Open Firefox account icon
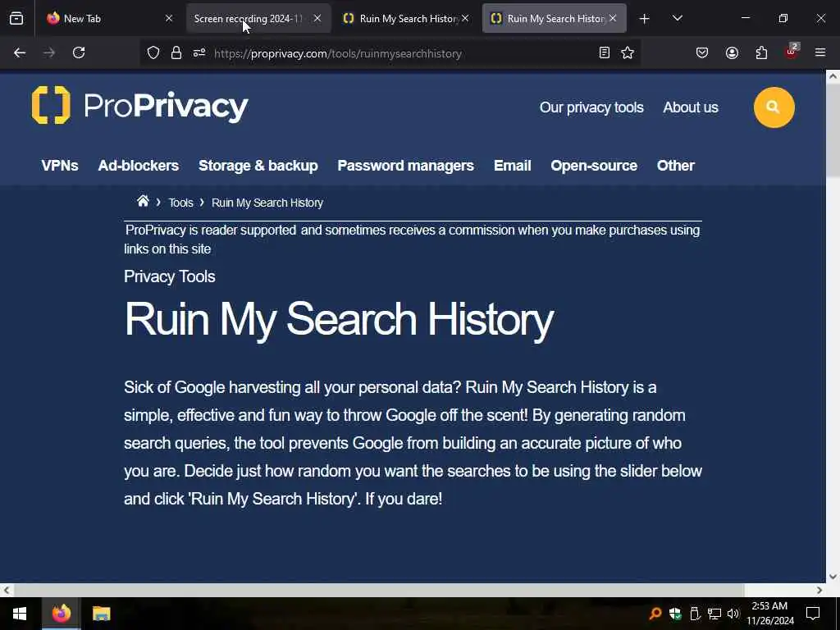Viewport: 840px width, 630px height. 732,52
